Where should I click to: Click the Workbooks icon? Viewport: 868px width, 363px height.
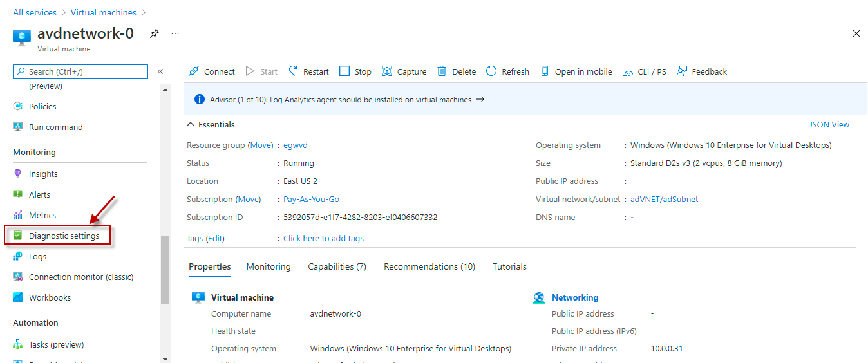point(18,297)
